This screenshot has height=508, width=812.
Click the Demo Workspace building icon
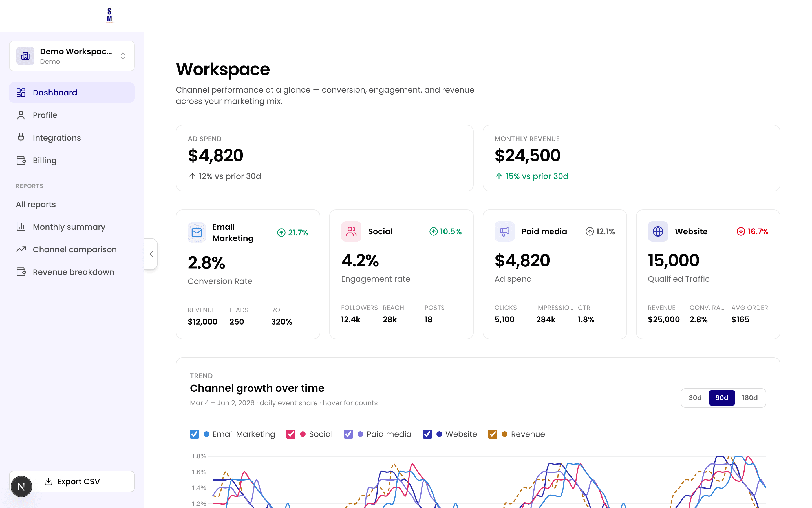pos(25,56)
